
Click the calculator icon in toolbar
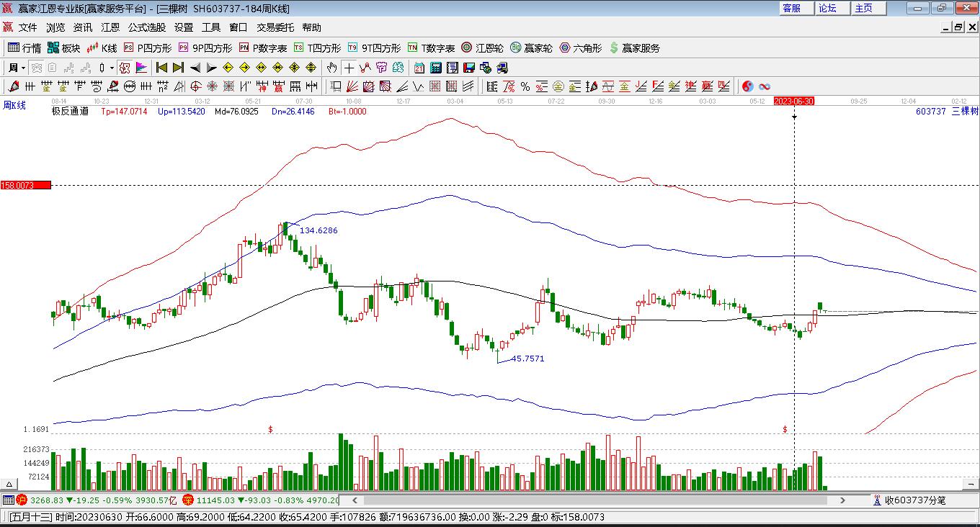coord(436,68)
